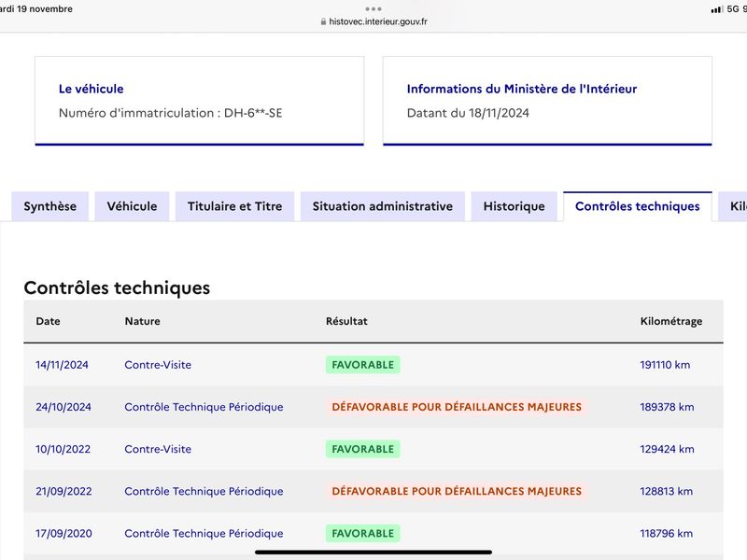This screenshot has width=747, height=560.
Task: Select the date 14/11/2024
Action: (x=62, y=365)
